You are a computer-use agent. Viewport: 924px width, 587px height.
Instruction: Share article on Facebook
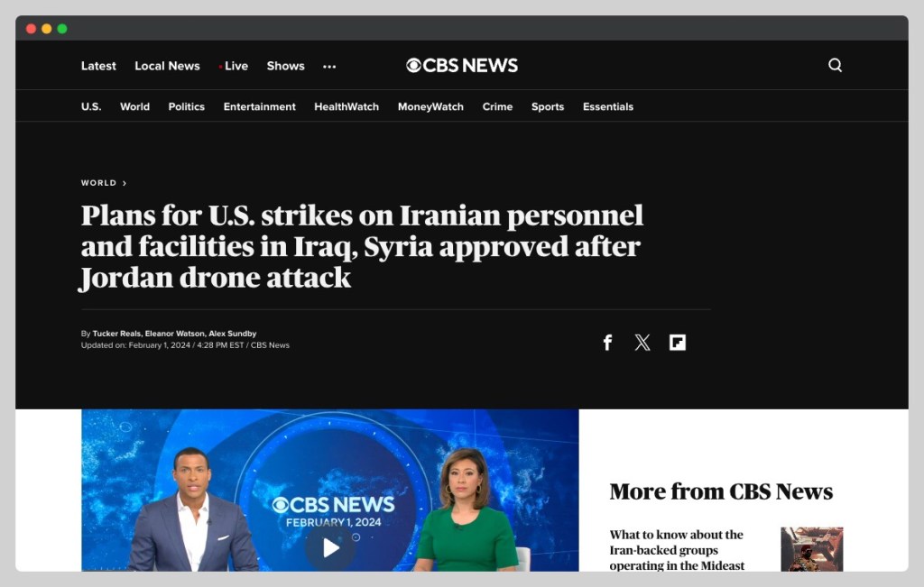tap(607, 342)
